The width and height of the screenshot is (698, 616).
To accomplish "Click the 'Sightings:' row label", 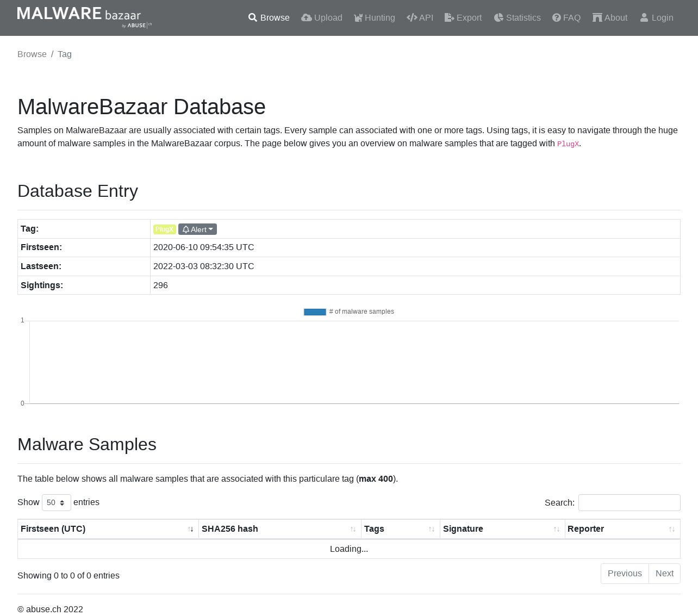I will coord(42,285).
